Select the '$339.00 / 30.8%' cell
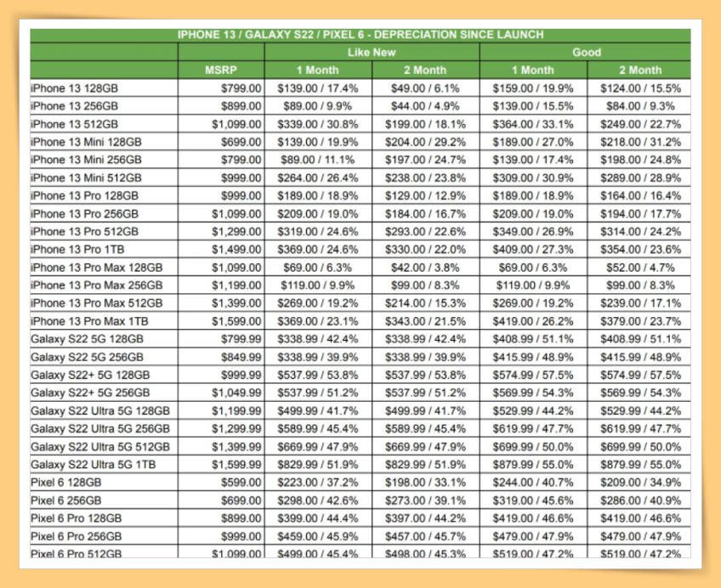721x588 pixels. point(318,125)
